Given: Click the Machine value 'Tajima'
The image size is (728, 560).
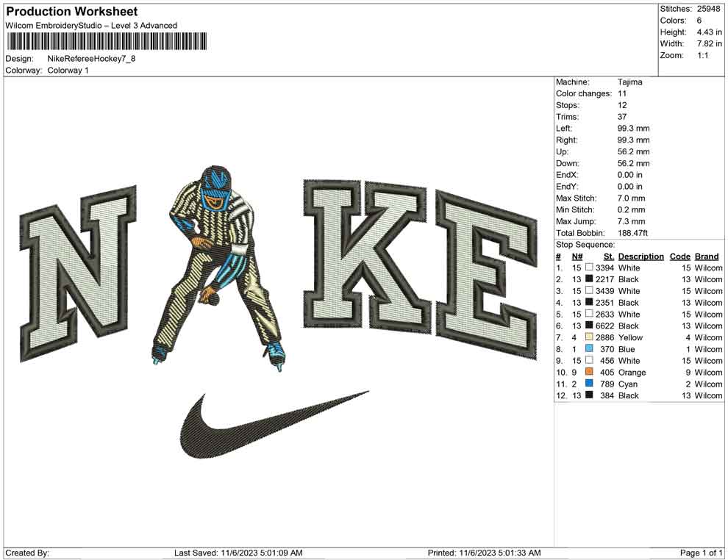Looking at the screenshot, I should (630, 82).
